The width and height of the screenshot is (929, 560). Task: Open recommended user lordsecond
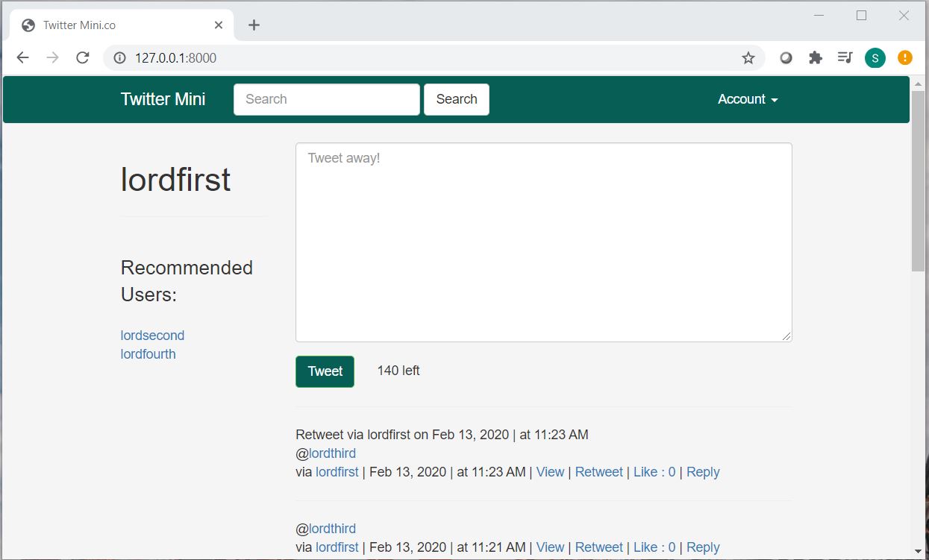click(152, 336)
